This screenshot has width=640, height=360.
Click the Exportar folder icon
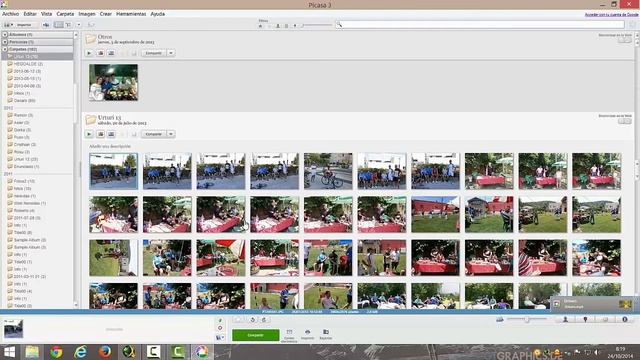point(326,334)
